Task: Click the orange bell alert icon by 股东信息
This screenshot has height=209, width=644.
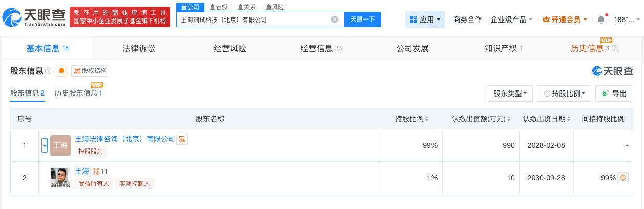Action: [x=61, y=71]
